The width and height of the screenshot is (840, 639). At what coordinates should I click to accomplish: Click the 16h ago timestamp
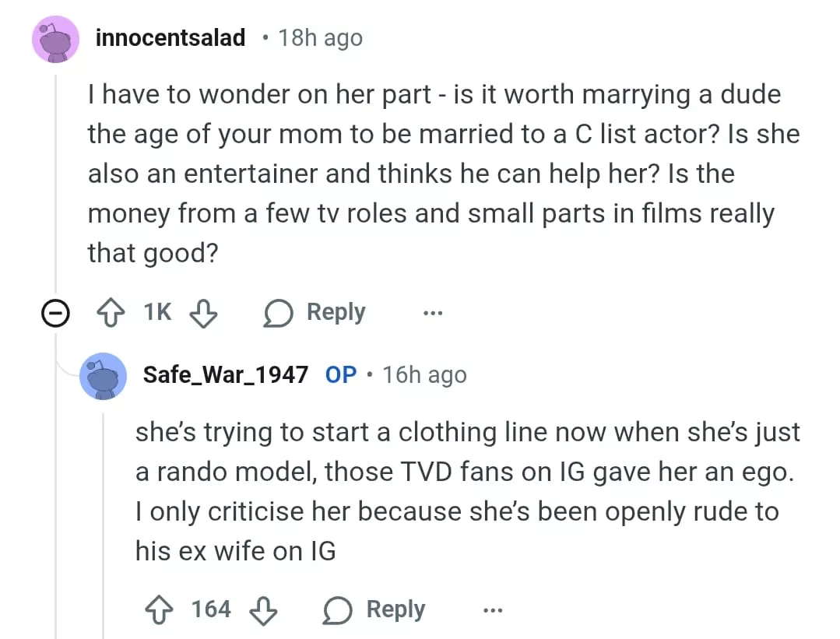[424, 374]
